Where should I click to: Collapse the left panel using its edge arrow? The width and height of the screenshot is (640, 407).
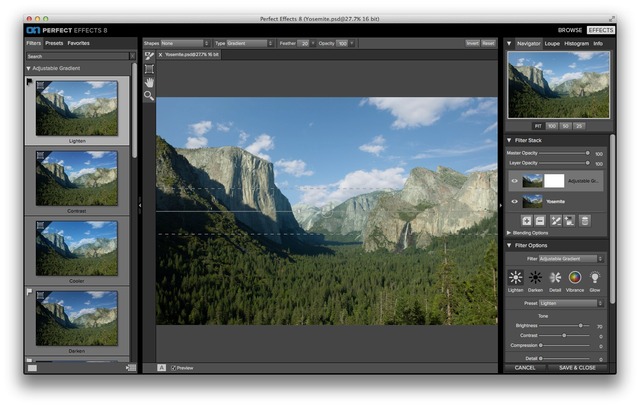140,205
